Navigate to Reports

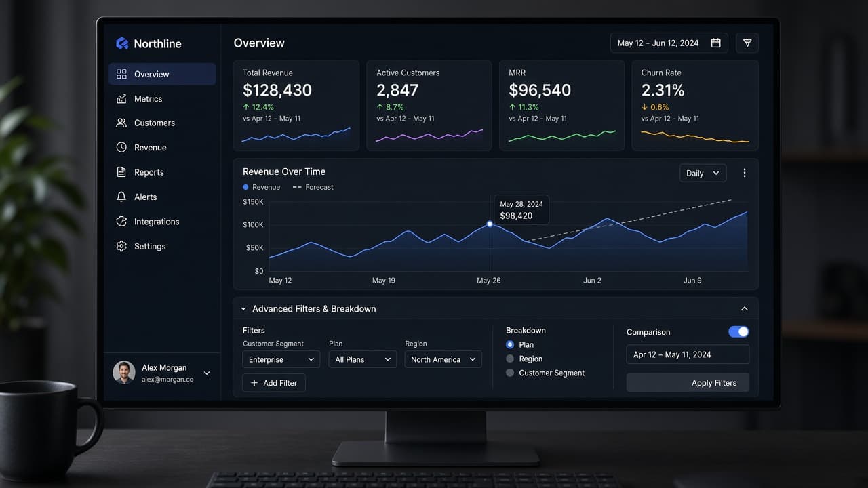coord(162,172)
